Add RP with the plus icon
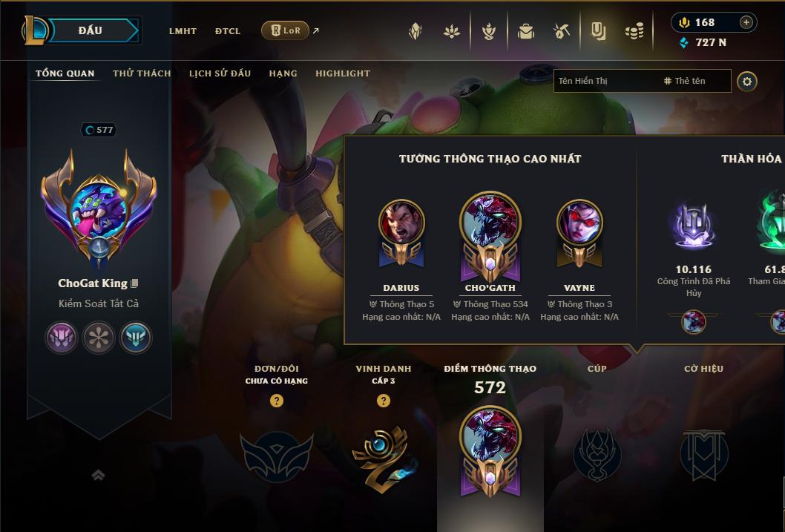The width and height of the screenshot is (785, 532). pyautogui.click(x=746, y=22)
